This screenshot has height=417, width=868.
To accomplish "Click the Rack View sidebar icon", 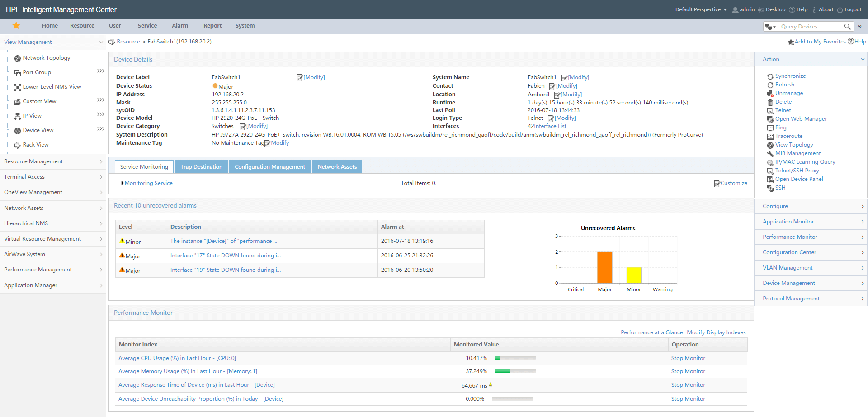I will pyautogui.click(x=18, y=145).
